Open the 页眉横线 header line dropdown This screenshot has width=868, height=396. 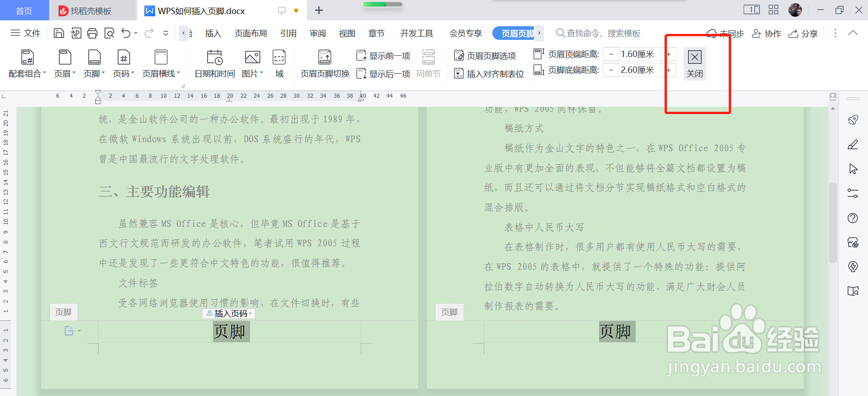(x=161, y=64)
